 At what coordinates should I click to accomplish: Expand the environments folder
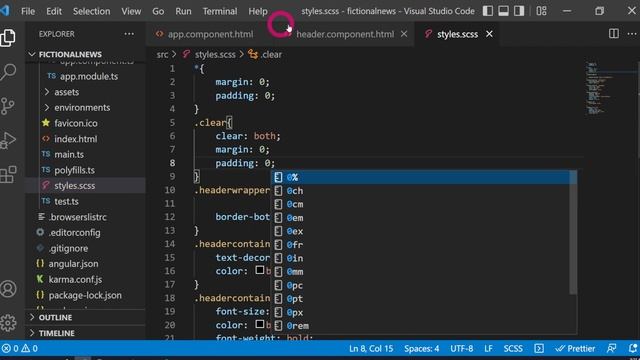pyautogui.click(x=85, y=107)
